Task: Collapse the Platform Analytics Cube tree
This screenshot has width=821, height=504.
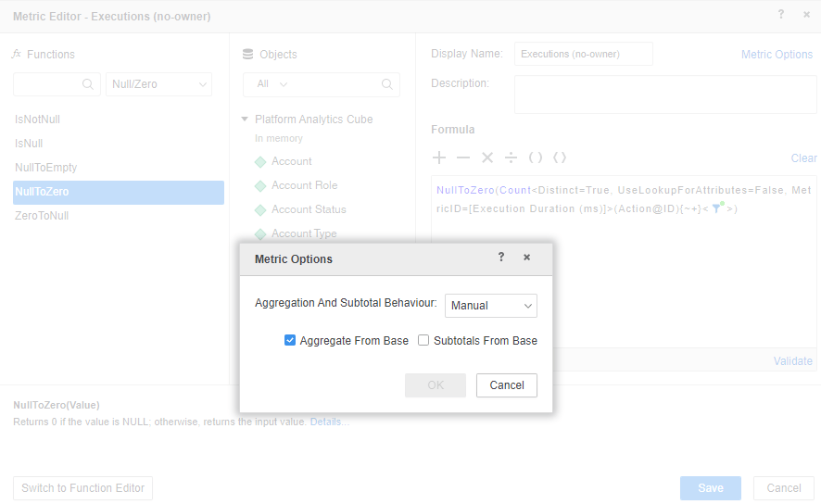Action: tap(245, 120)
